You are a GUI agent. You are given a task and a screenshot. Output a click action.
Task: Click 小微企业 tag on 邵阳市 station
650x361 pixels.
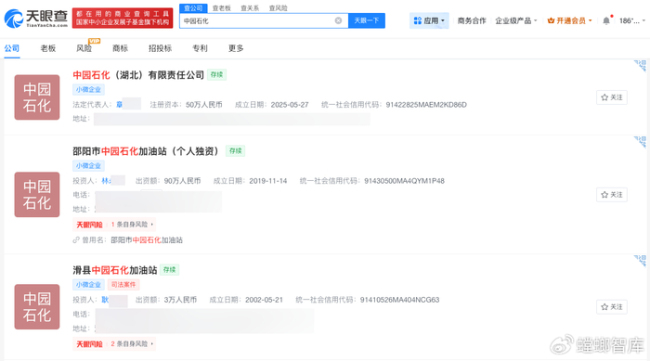coord(88,166)
